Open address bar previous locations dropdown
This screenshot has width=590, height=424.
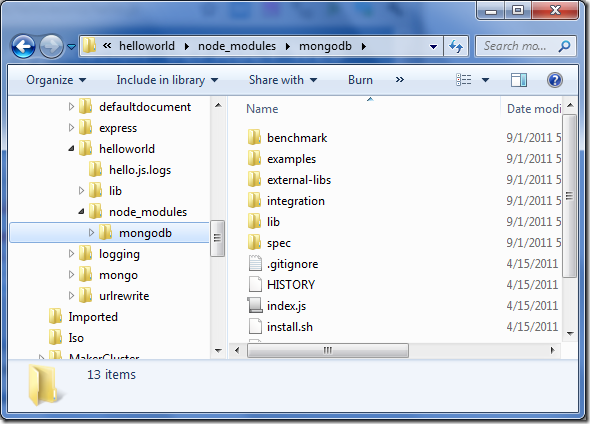pos(433,47)
